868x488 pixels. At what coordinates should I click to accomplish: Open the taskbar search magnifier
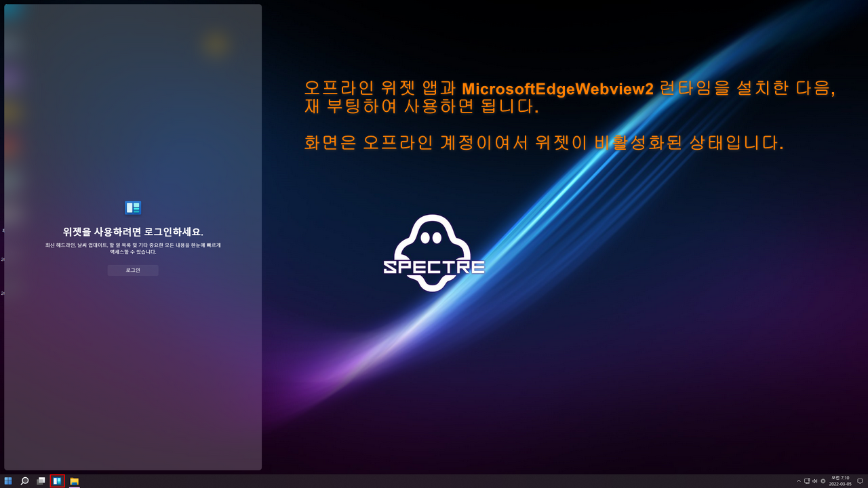24,481
